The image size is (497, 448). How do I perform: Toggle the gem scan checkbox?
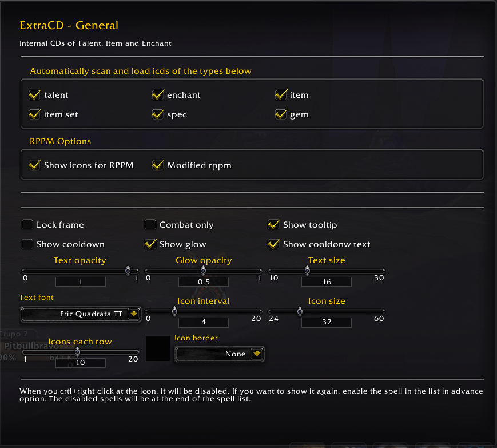point(280,114)
